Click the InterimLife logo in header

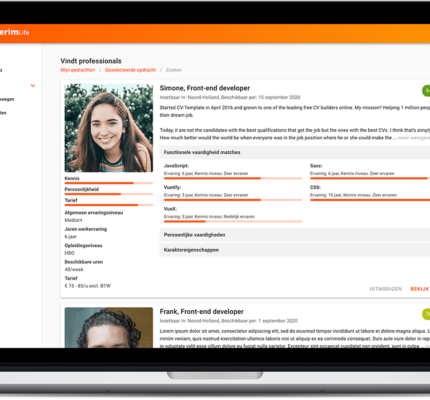click(x=14, y=32)
